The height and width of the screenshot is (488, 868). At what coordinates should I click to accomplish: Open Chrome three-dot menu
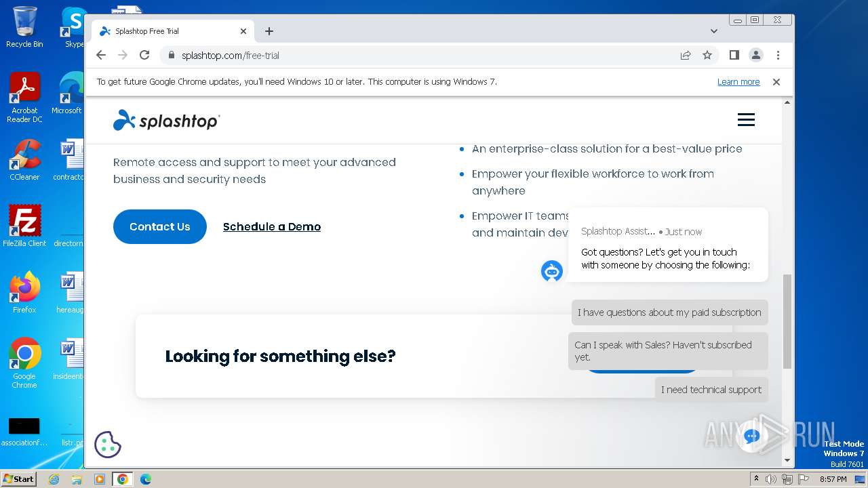[x=778, y=55]
